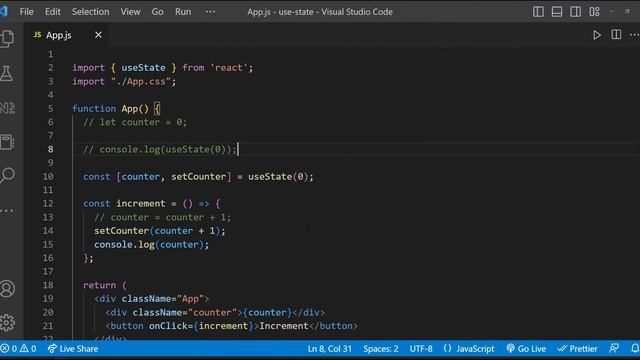Click 'console.log(counter);' on line 15
640x360 pixels.
[151, 244]
